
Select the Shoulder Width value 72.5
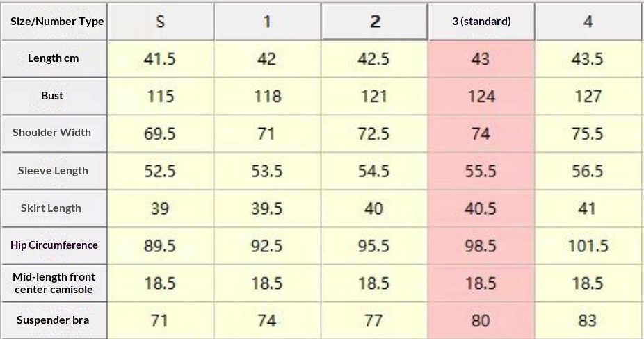tap(374, 133)
